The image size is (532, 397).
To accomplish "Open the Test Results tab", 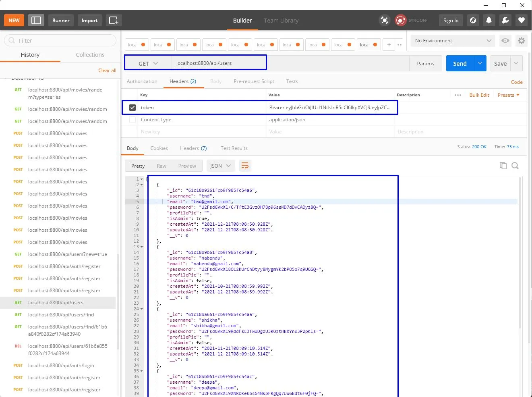I will point(234,148).
